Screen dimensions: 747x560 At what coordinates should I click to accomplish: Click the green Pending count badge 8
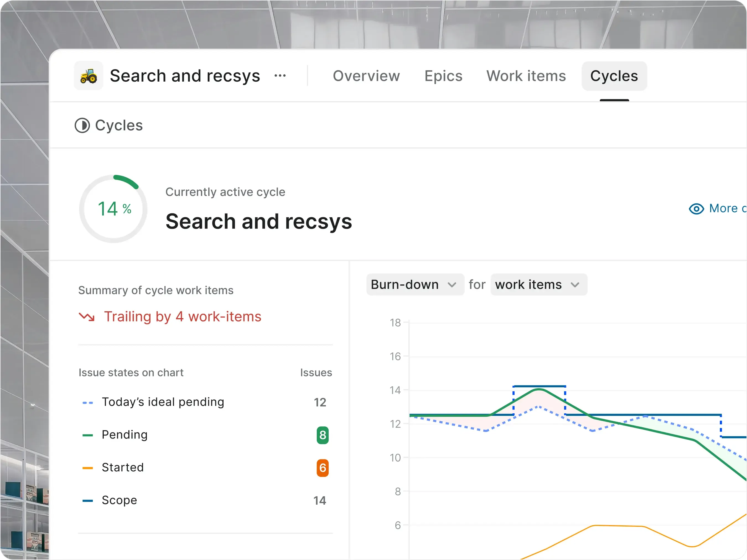pyautogui.click(x=323, y=435)
